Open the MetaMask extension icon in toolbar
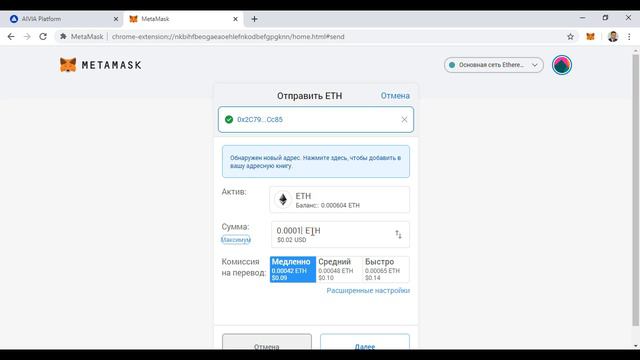Image resolution: width=640 pixels, height=360 pixels. pyautogui.click(x=590, y=36)
